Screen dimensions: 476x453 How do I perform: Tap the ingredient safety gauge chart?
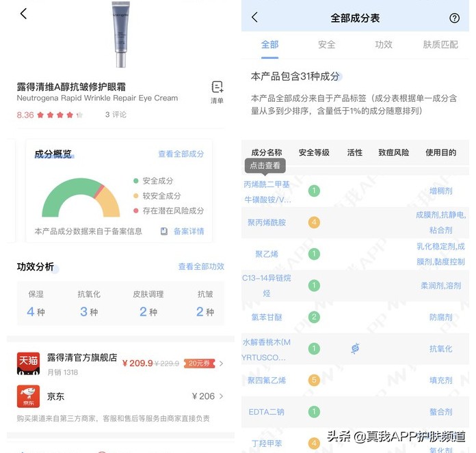click(81, 197)
